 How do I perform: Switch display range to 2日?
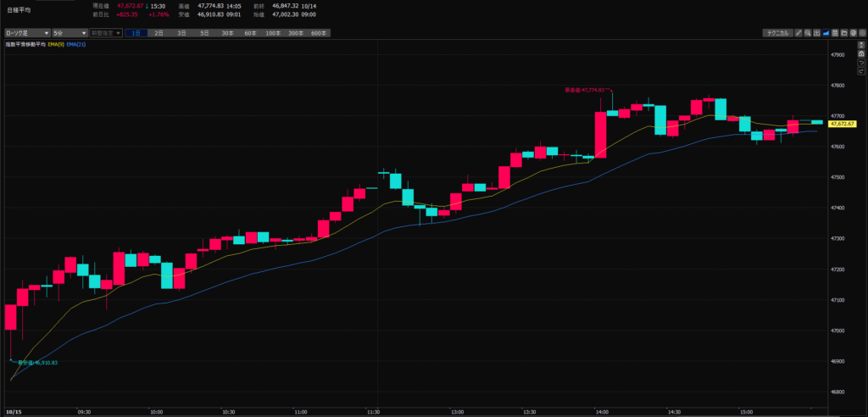159,33
